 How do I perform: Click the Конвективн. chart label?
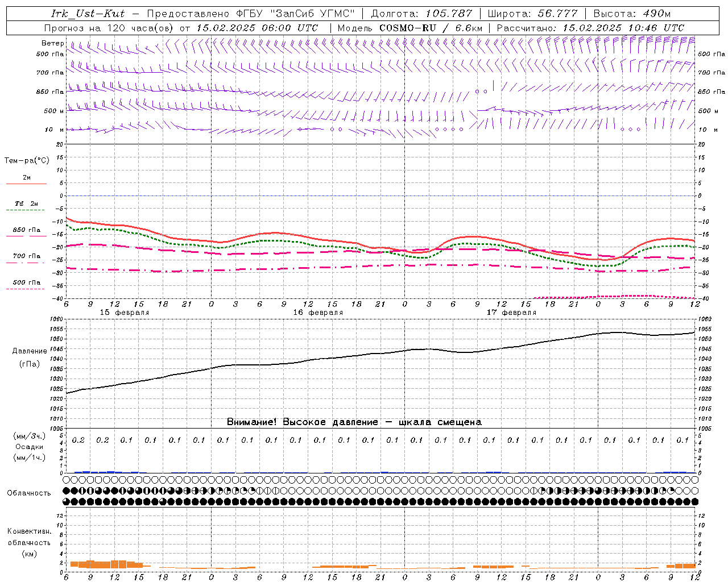[x=29, y=531]
